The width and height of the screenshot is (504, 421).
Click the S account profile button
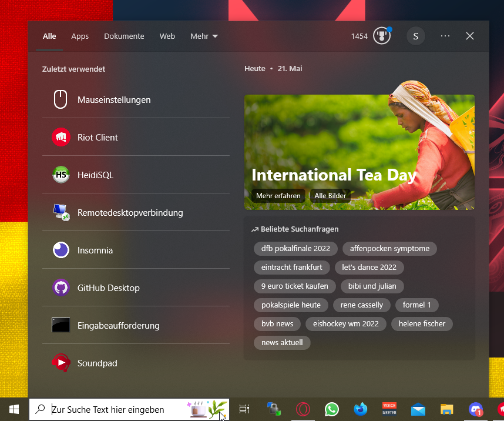(x=416, y=36)
